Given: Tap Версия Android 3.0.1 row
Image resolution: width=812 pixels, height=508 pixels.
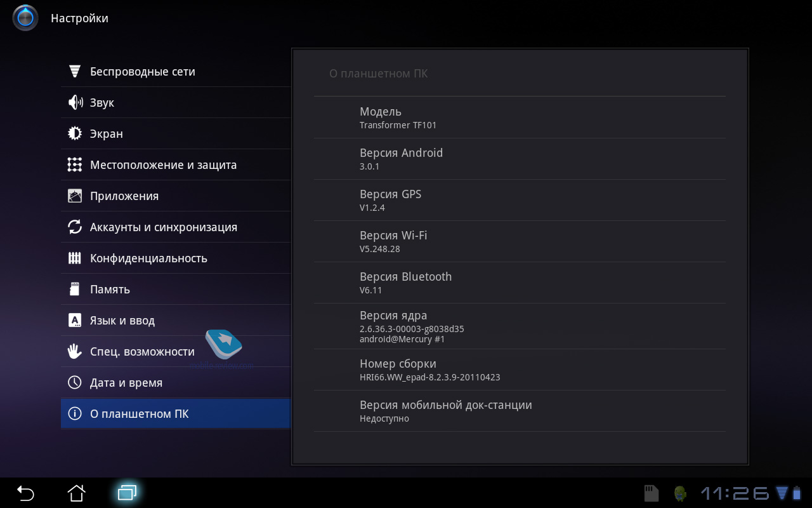Looking at the screenshot, I should [520, 159].
